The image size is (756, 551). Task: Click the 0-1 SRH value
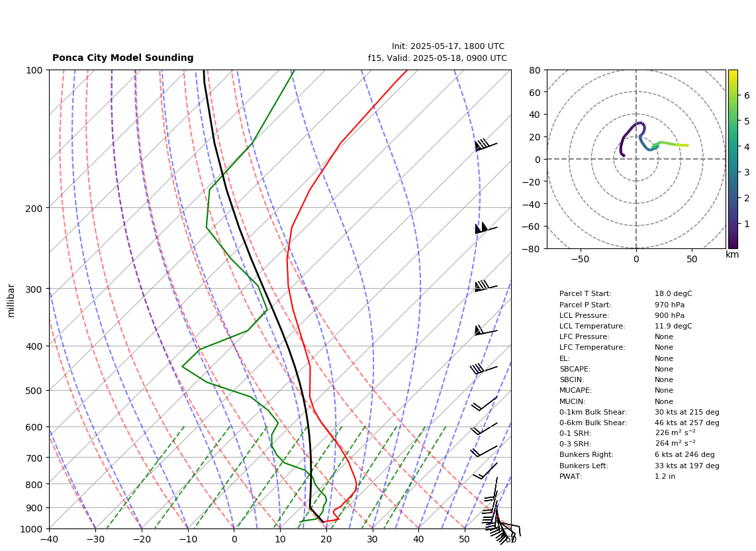tap(675, 433)
